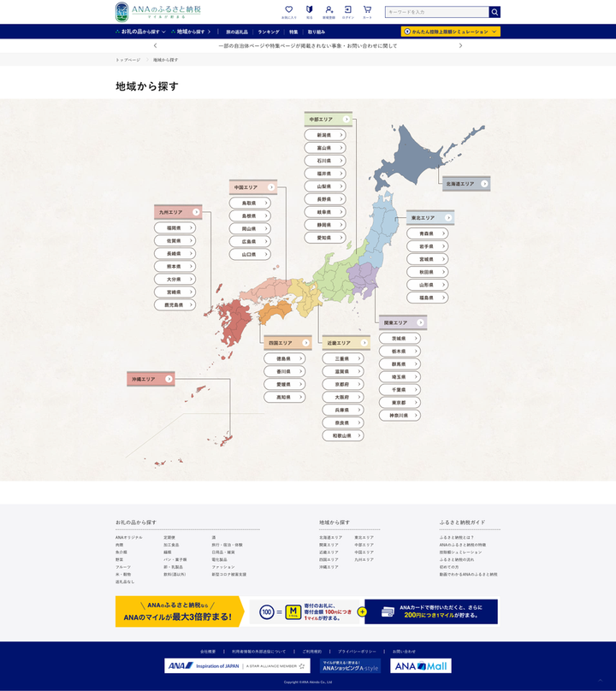The height and width of the screenshot is (691, 616).
Task: Click next announcement arrow
Action: click(461, 46)
